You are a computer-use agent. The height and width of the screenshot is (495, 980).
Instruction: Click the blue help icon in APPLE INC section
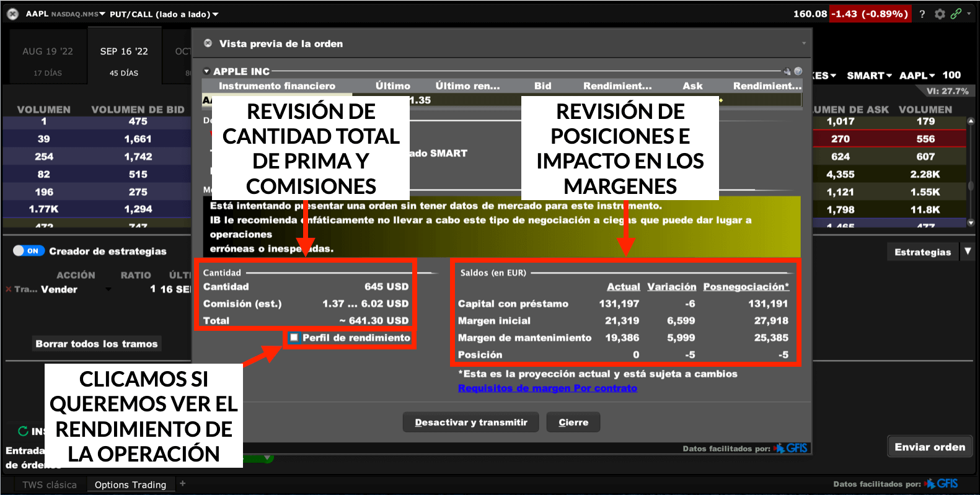tap(798, 71)
